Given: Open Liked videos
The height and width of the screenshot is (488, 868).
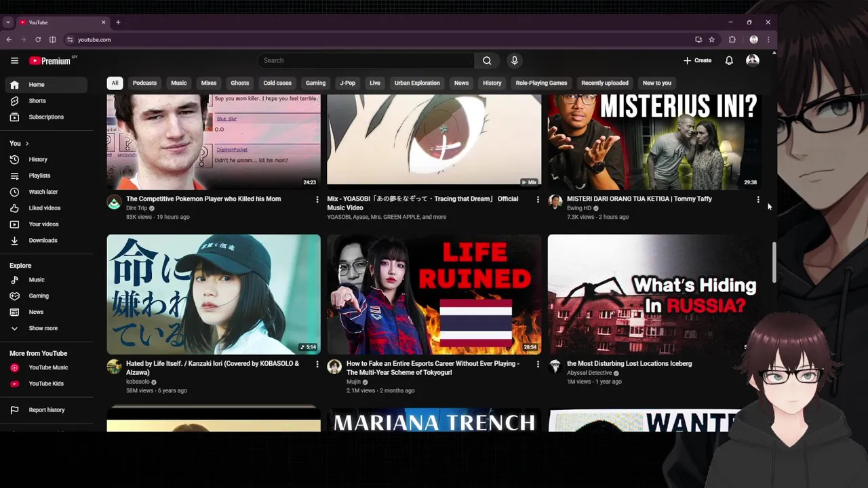Looking at the screenshot, I should pyautogui.click(x=46, y=208).
